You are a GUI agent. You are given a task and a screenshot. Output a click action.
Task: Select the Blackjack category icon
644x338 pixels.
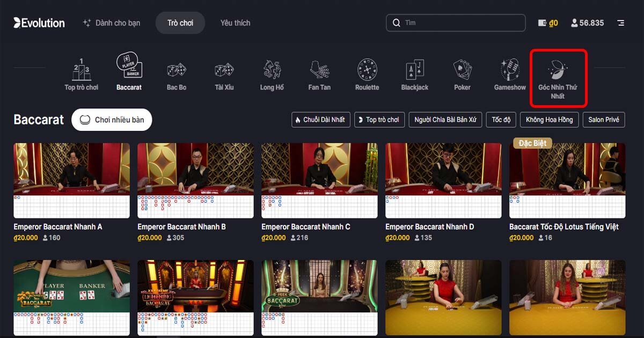[x=414, y=70]
